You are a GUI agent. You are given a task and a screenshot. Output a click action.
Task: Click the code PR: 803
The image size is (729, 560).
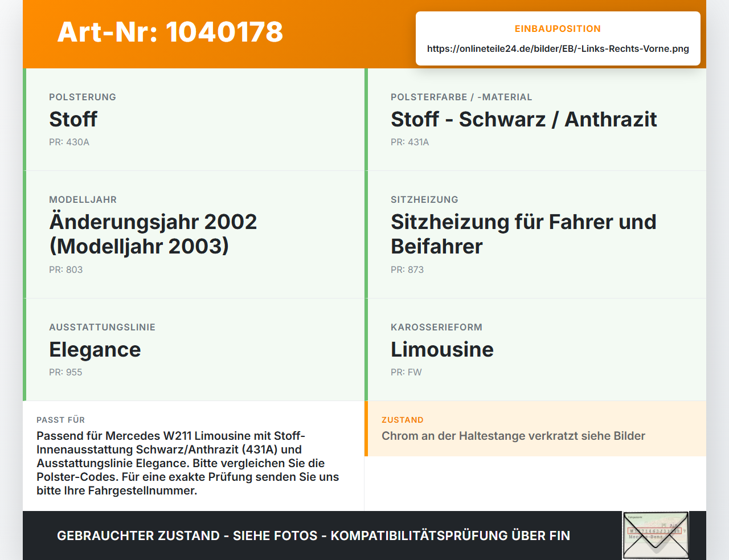65,269
